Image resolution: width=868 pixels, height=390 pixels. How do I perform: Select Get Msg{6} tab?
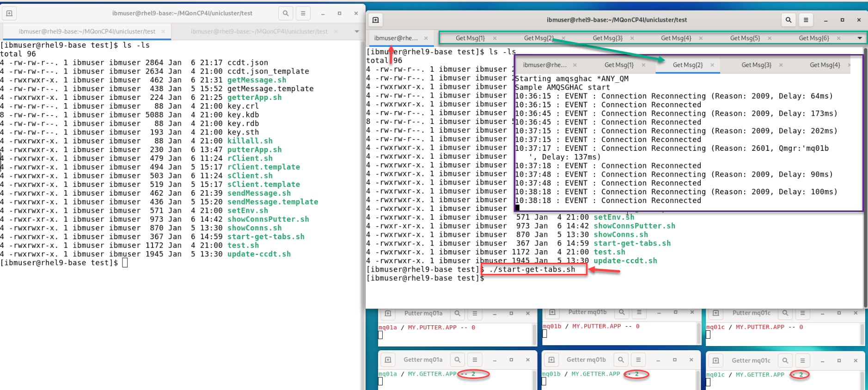813,38
